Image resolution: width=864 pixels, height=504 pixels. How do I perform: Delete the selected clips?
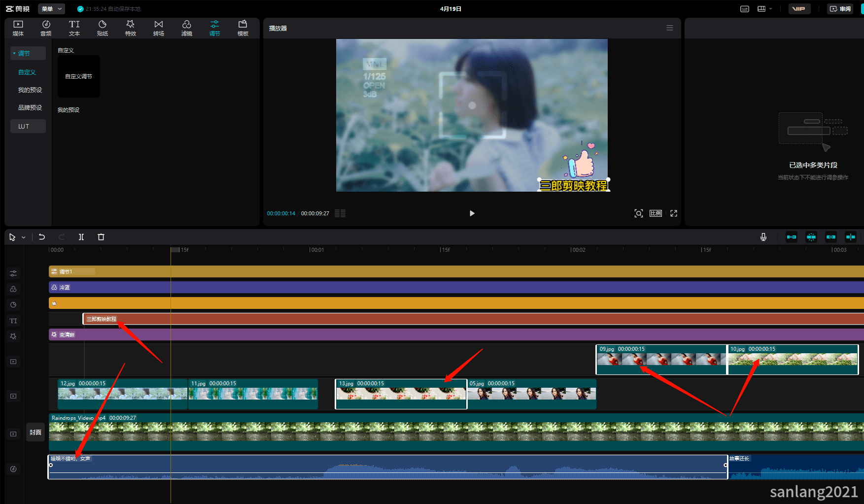(101, 237)
